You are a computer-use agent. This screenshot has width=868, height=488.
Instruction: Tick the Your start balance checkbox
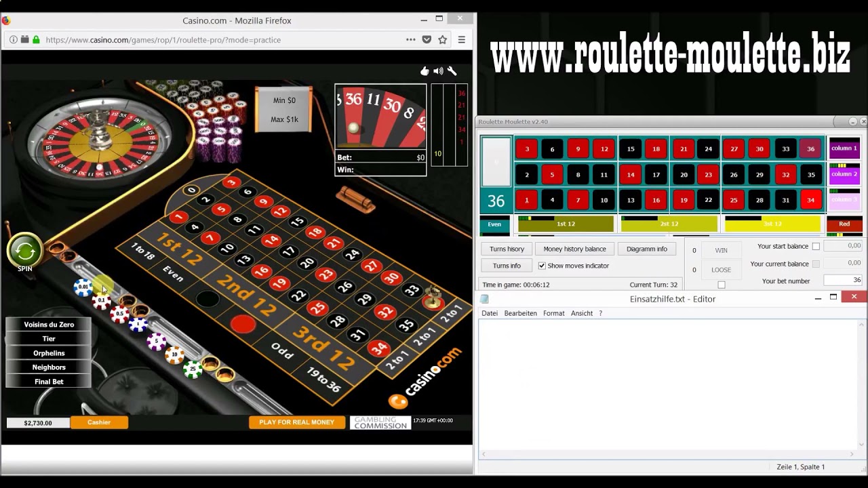(816, 247)
